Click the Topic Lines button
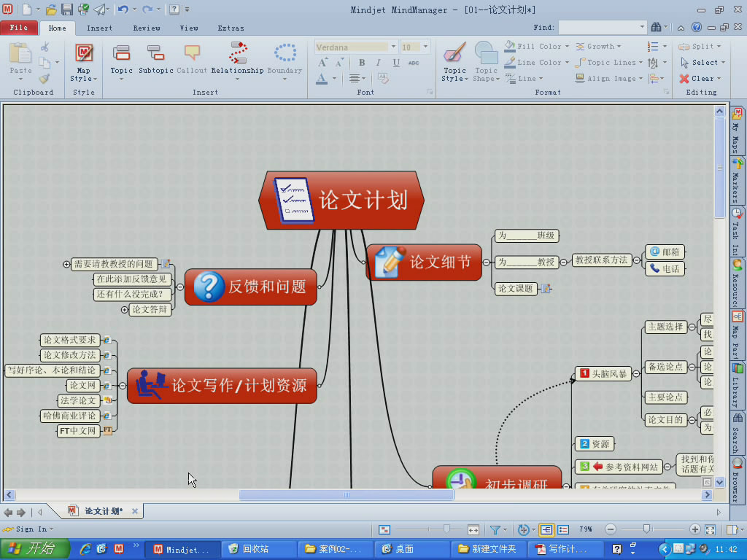The height and width of the screenshot is (560, 747). point(609,63)
